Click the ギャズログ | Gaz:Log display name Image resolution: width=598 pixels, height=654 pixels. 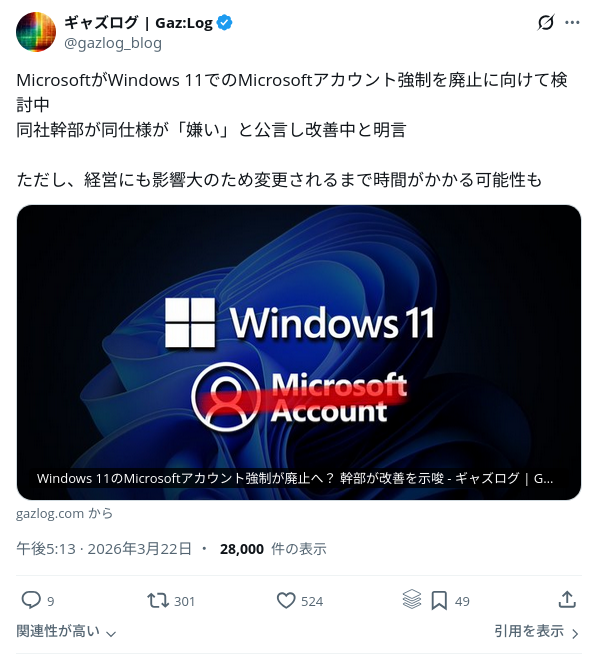click(x=138, y=23)
